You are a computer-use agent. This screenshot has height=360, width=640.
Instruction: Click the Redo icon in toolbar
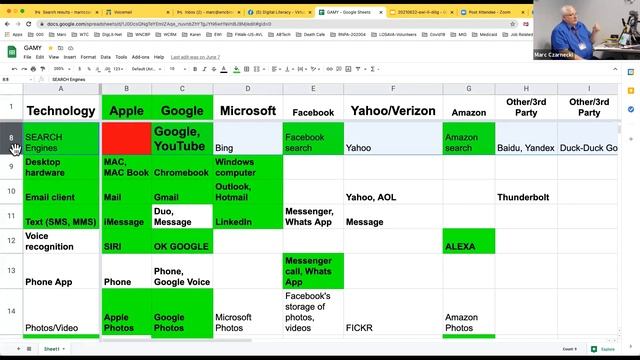(x=24, y=69)
